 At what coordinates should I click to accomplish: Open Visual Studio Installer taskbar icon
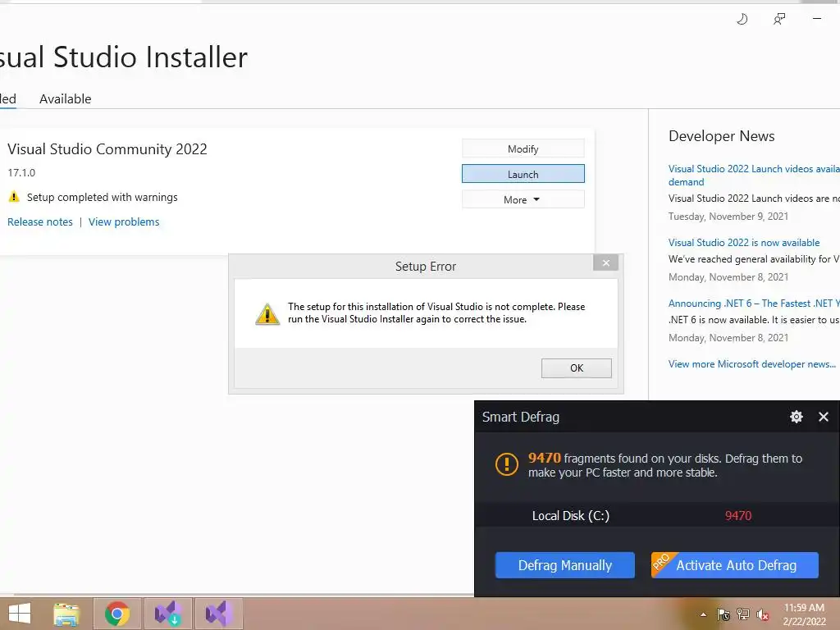(x=167, y=614)
